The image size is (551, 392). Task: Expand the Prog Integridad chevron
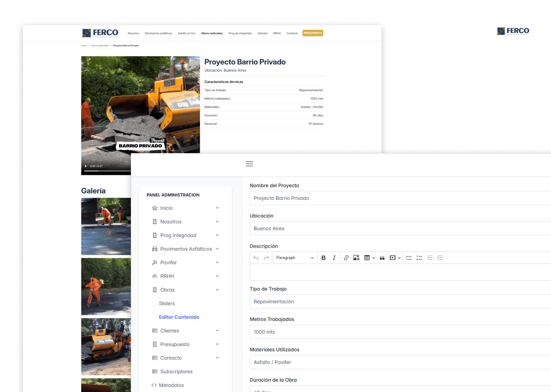(x=217, y=235)
